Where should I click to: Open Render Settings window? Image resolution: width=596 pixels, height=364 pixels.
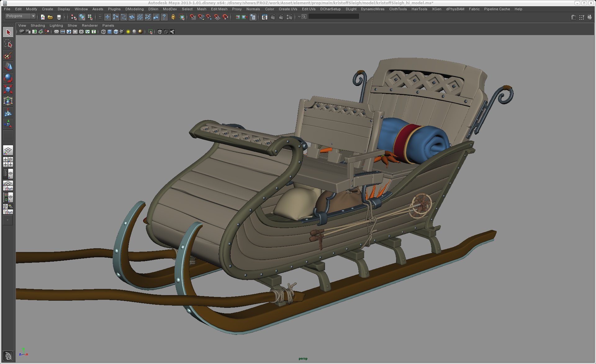click(289, 17)
